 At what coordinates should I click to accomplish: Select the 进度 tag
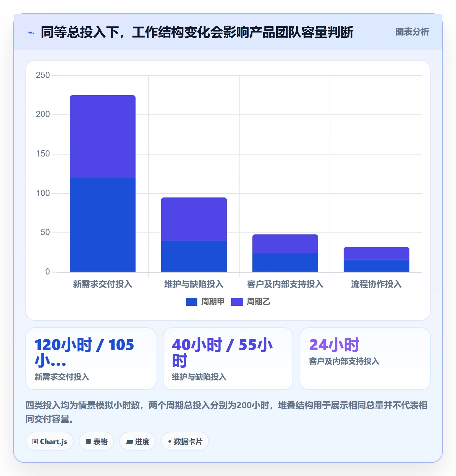pyautogui.click(x=137, y=441)
